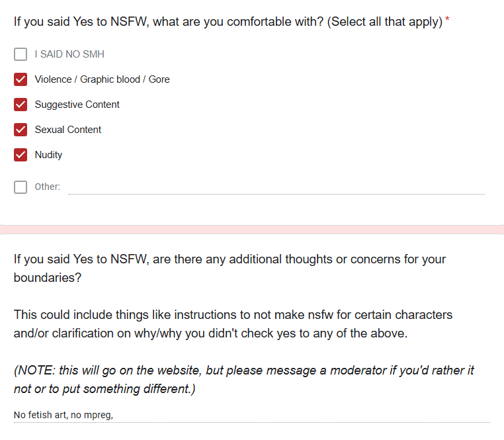Click the 'Sexual Content' option label
The height and width of the screenshot is (440, 504).
pos(68,130)
